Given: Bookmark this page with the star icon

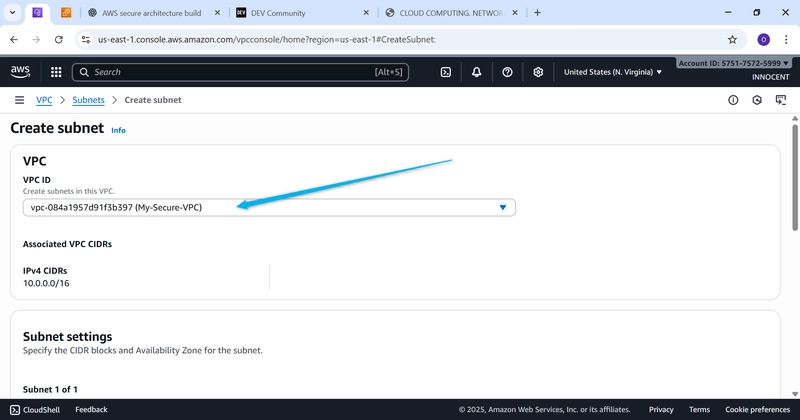Looking at the screenshot, I should [733, 39].
